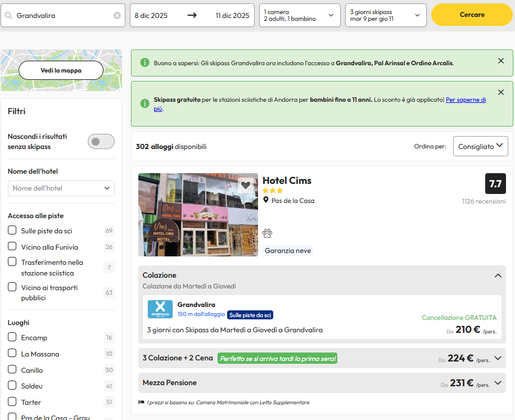Image resolution: width=515 pixels, height=420 pixels.
Task: Click the 1126 recensioni text
Action: coord(484,201)
